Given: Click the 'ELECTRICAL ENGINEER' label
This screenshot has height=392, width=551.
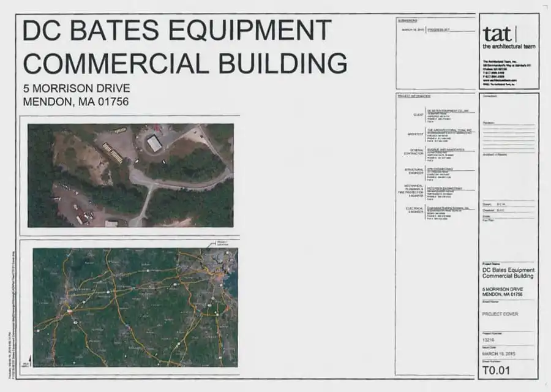Looking at the screenshot, I should [414, 210].
